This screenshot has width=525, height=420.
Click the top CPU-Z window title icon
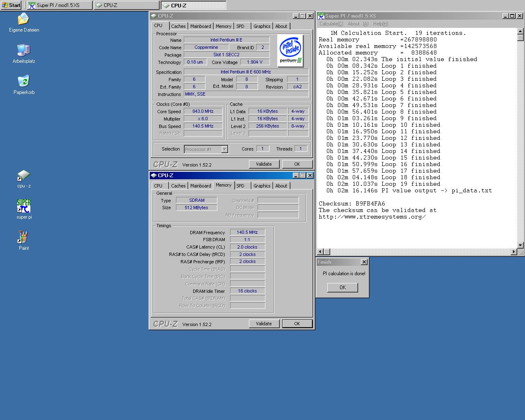coord(154,16)
